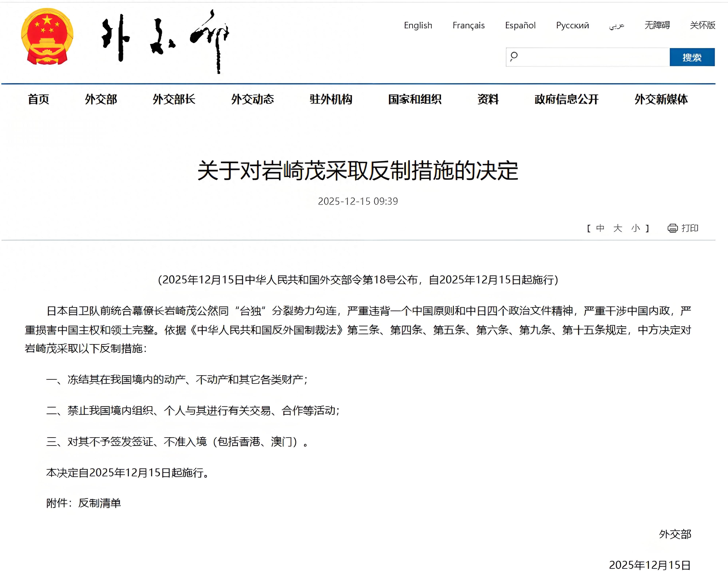This screenshot has height=582, width=728.
Task: Switch site language to Français
Action: click(x=468, y=25)
